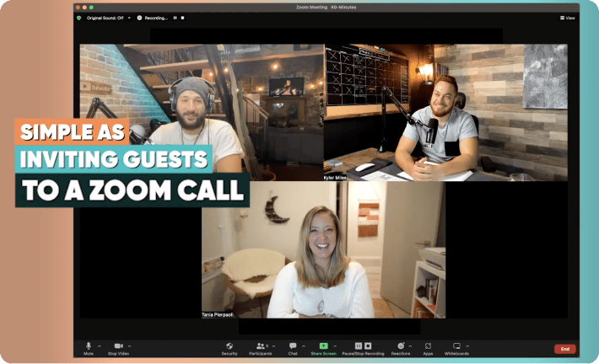This screenshot has width=599, height=364.
Task: Pause recording from the bottom toolbar
Action: click(359, 345)
